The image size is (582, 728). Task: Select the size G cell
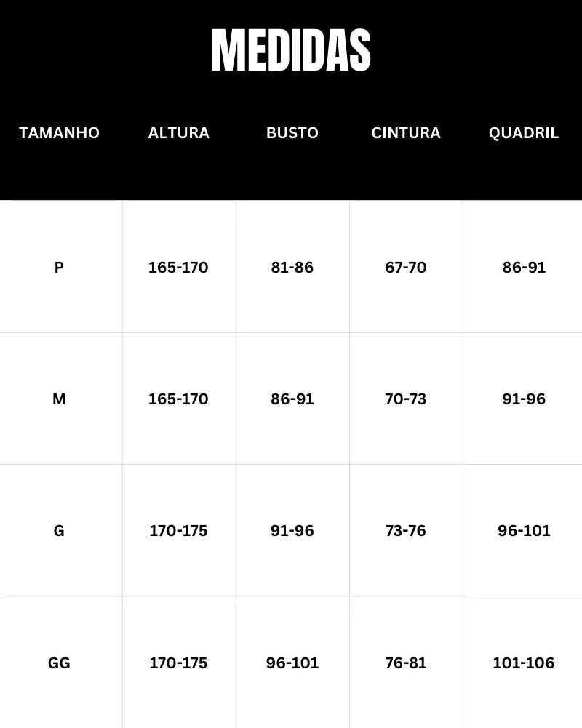59,531
